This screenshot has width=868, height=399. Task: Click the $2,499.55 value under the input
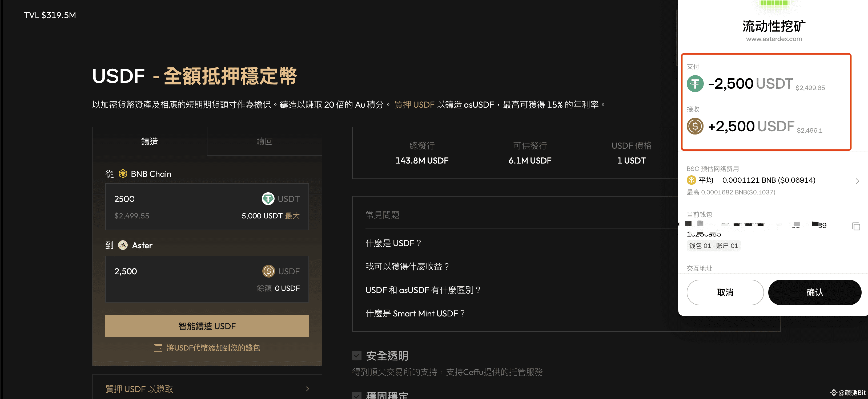click(x=132, y=216)
